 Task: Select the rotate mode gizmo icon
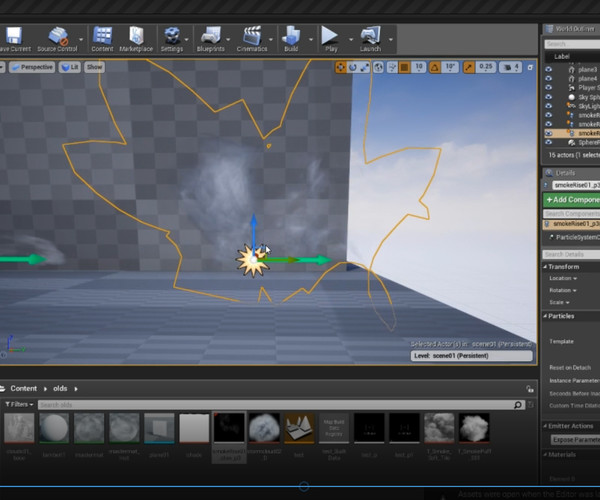352,67
